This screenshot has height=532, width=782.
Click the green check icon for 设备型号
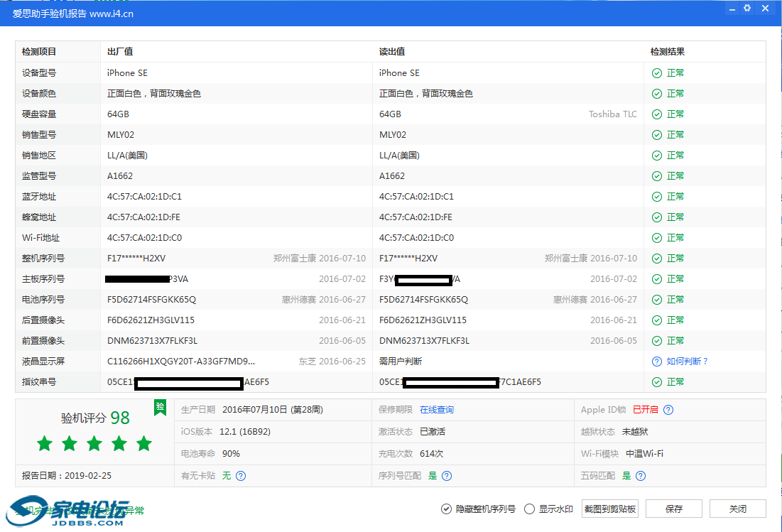click(657, 73)
